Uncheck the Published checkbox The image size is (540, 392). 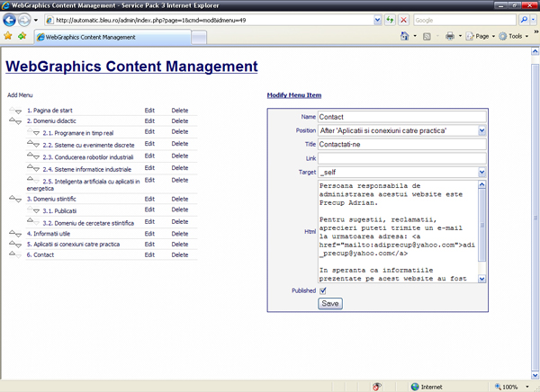(x=323, y=291)
